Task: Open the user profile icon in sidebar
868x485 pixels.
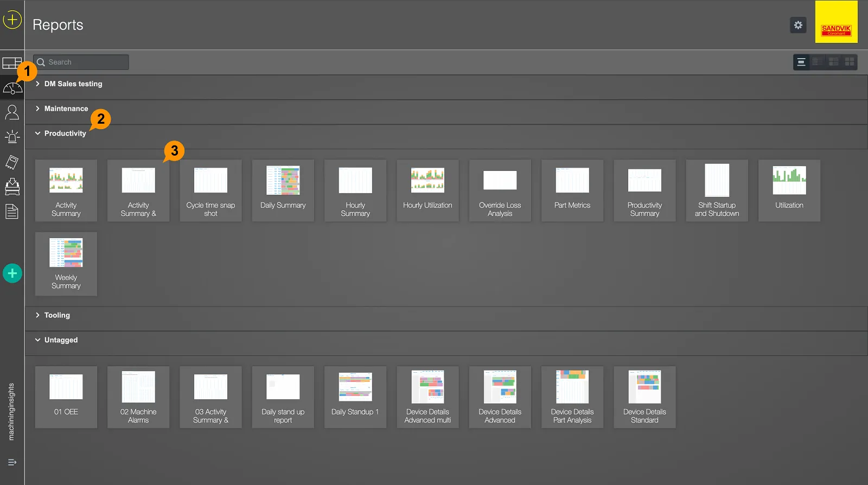Action: click(x=12, y=112)
